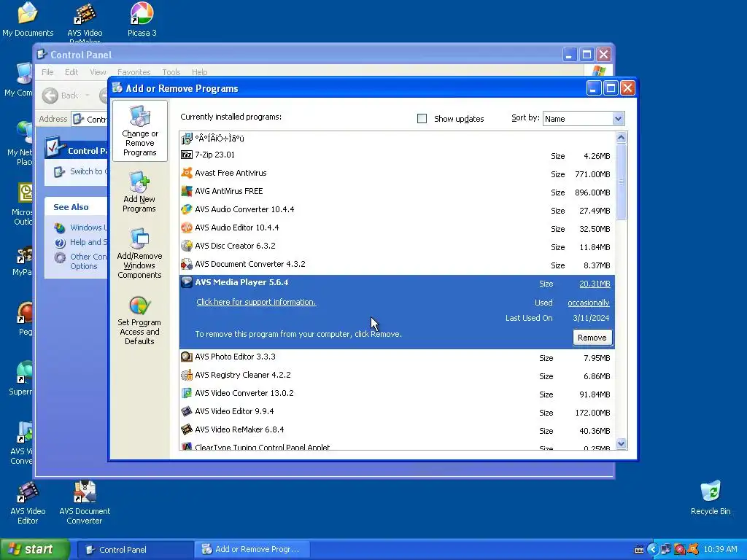Open the Edit menu in Control Panel
The height and width of the screenshot is (560, 747).
coord(71,72)
